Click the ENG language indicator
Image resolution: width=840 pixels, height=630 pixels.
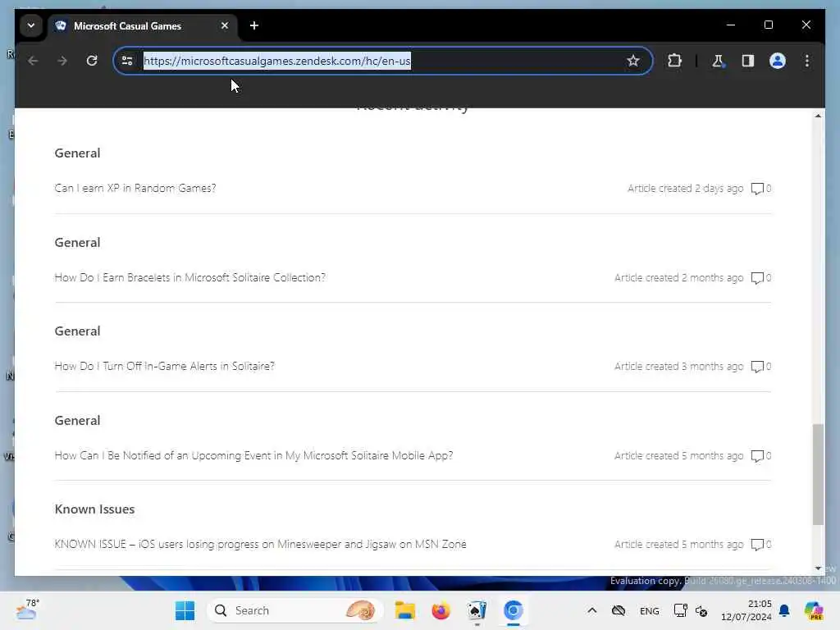650,610
